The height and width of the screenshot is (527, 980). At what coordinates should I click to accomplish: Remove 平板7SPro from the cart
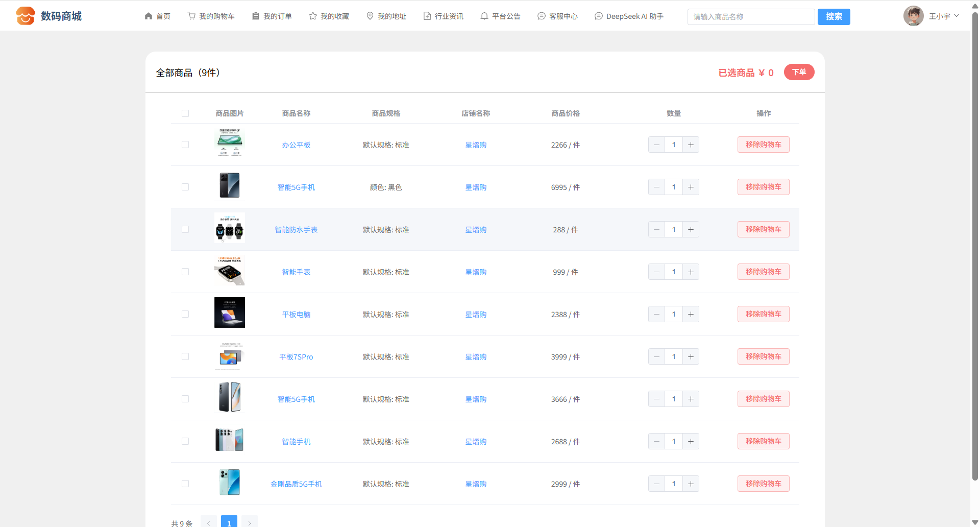tap(763, 356)
